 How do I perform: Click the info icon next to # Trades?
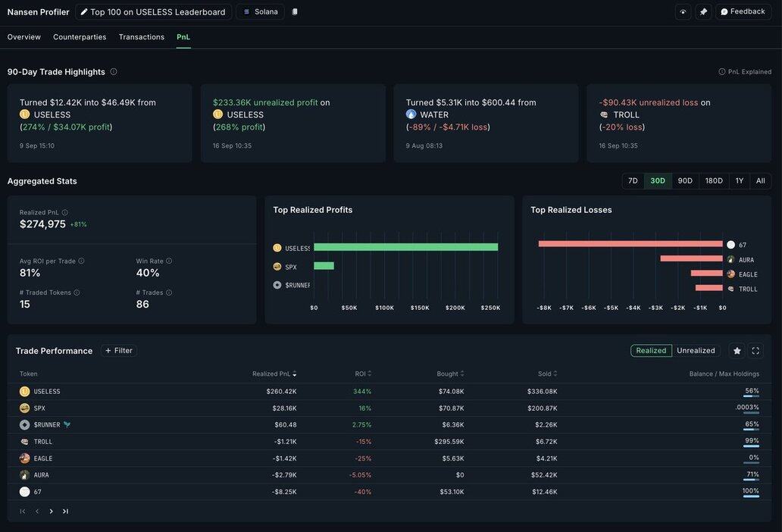tap(169, 293)
